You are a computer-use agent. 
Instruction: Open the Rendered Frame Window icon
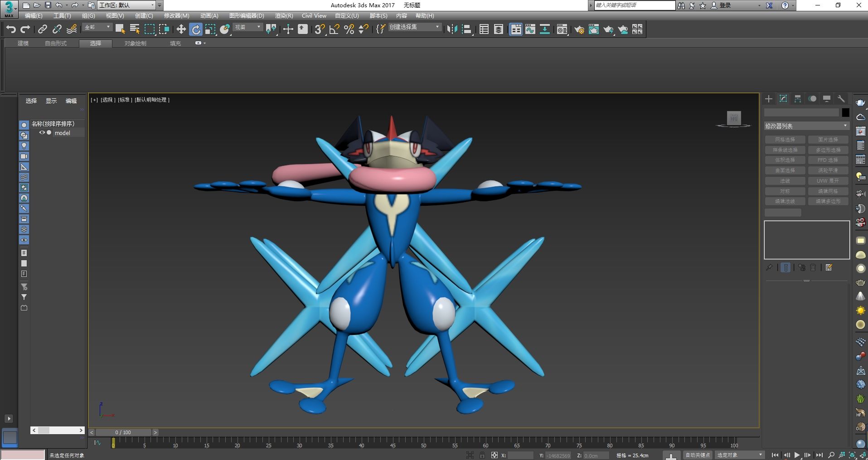(x=594, y=29)
